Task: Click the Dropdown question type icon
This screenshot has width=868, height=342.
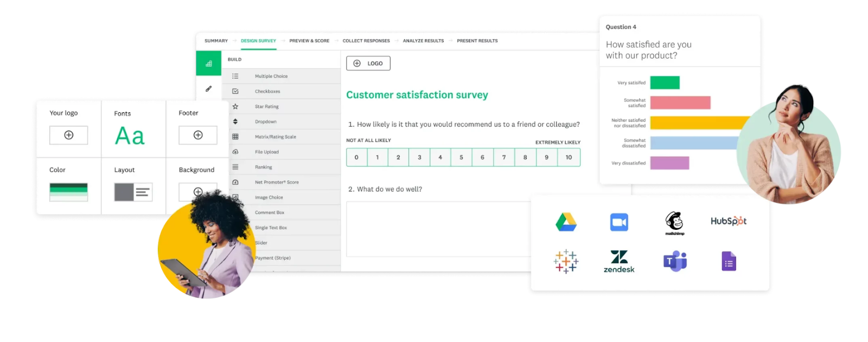Action: point(235,121)
